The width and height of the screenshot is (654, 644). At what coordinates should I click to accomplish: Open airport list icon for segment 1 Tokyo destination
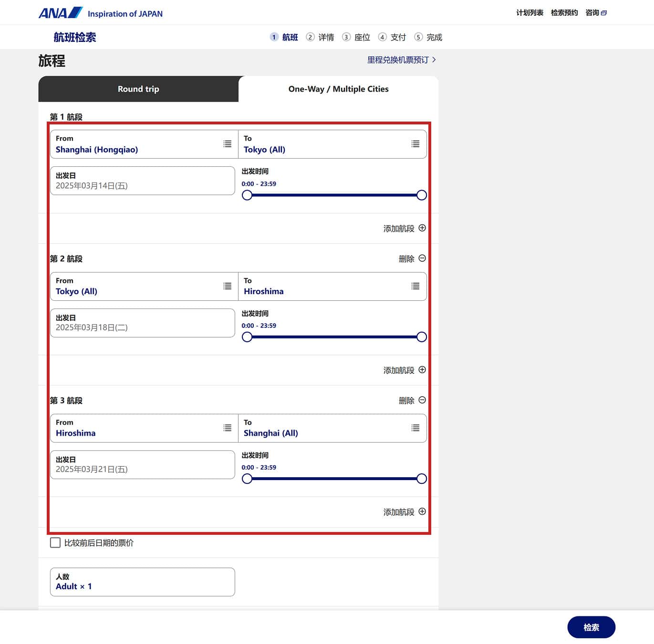coord(415,144)
